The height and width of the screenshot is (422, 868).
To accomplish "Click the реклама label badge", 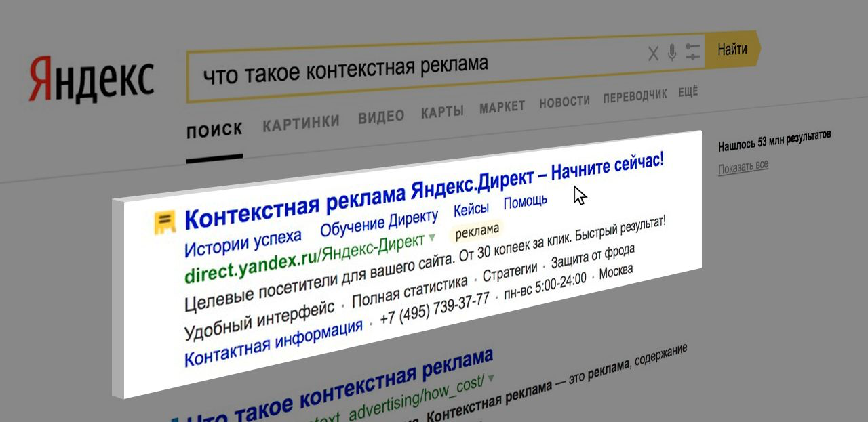I will pos(477,230).
